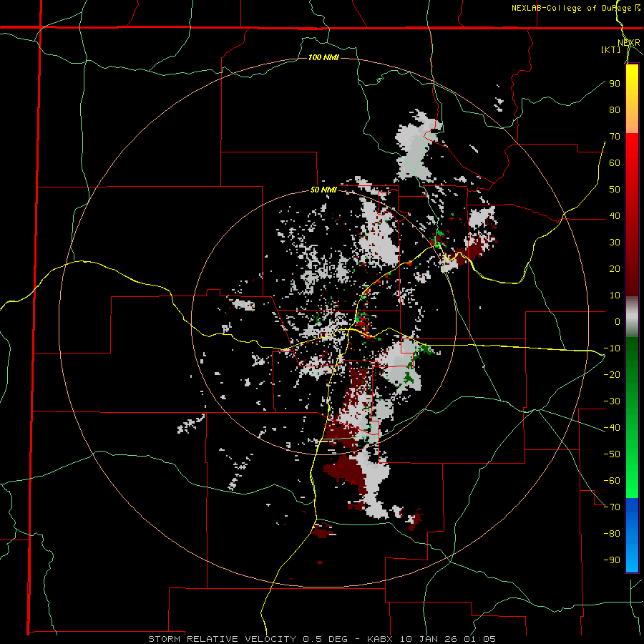Image resolution: width=644 pixels, height=644 pixels.
Task: Select the 60 value on velocity scale
Action: 615,162
